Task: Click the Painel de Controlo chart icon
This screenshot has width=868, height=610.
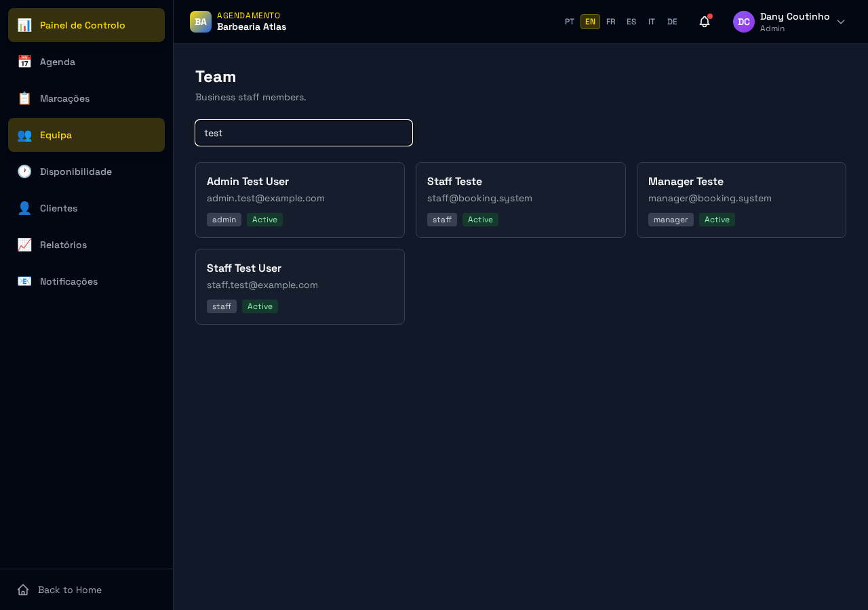Action: point(24,25)
